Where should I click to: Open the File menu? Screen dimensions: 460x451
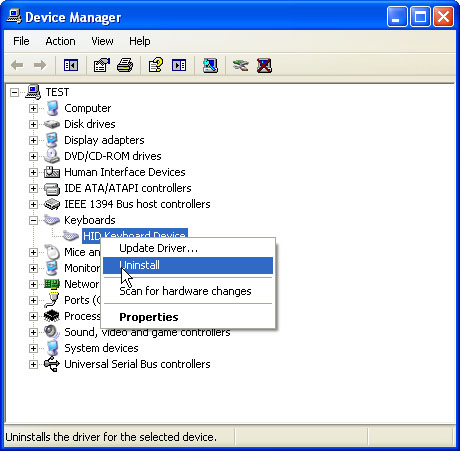21,41
